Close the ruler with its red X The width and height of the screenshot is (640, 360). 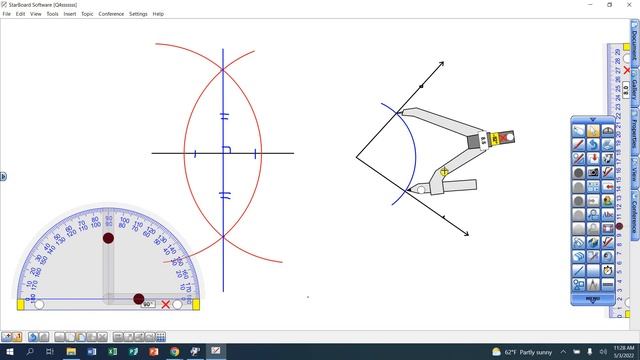click(x=627, y=70)
